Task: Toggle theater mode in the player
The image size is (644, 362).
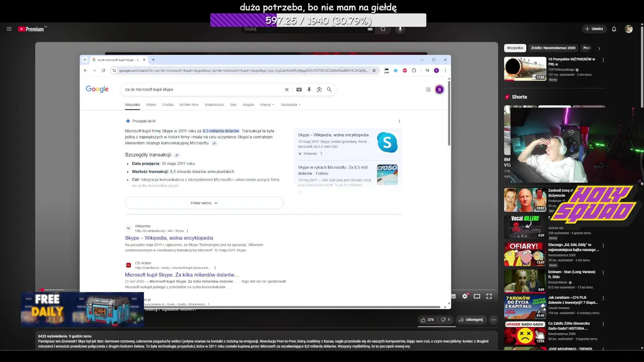Action: 477,296
